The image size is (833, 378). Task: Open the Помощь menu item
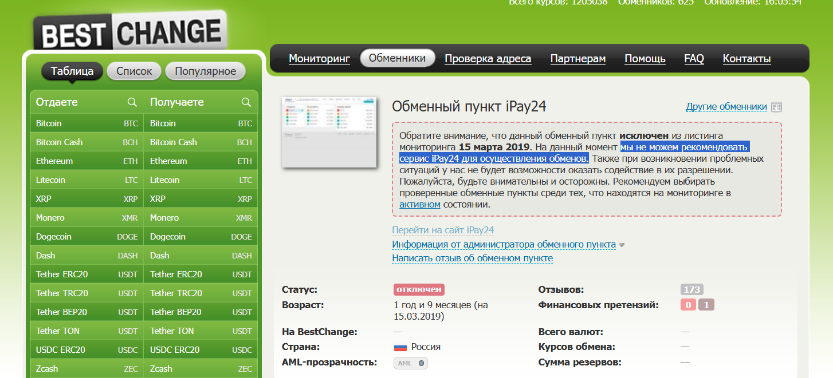(645, 58)
